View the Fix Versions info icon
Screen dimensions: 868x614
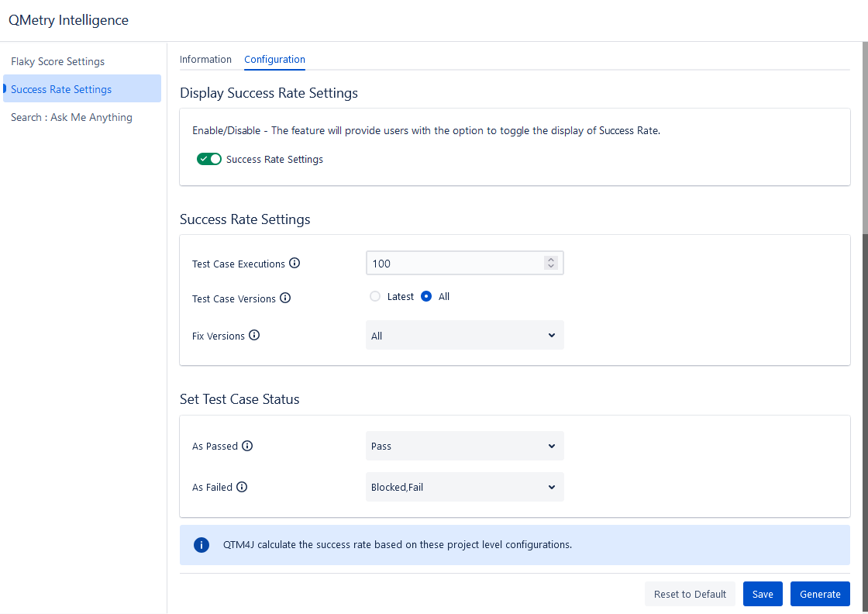tap(254, 335)
